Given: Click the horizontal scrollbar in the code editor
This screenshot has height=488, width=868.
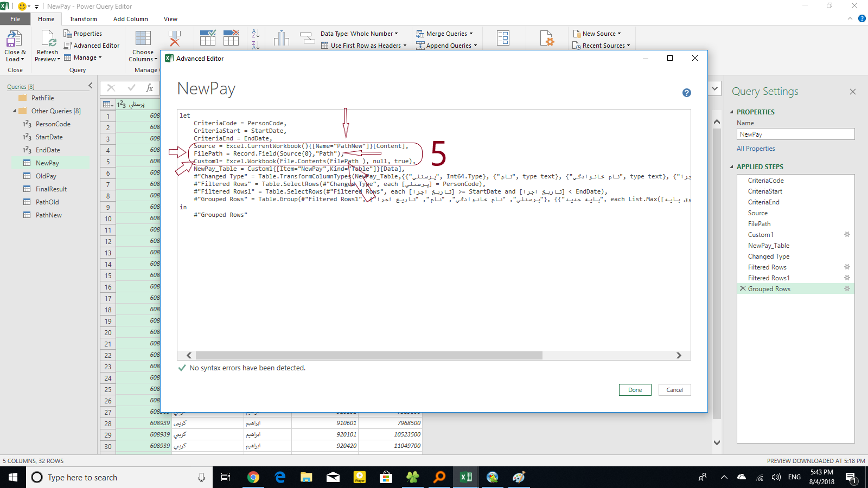Looking at the screenshot, I should point(369,355).
